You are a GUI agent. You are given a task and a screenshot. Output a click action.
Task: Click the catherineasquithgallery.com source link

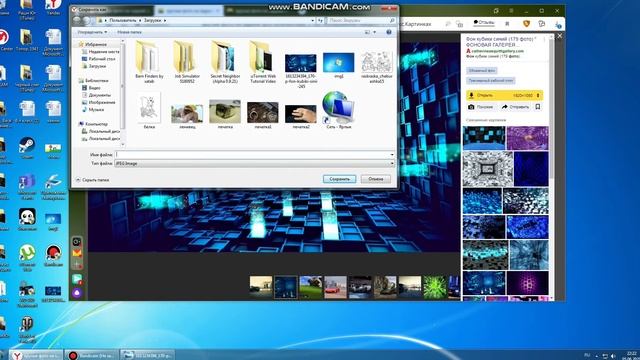click(x=497, y=51)
